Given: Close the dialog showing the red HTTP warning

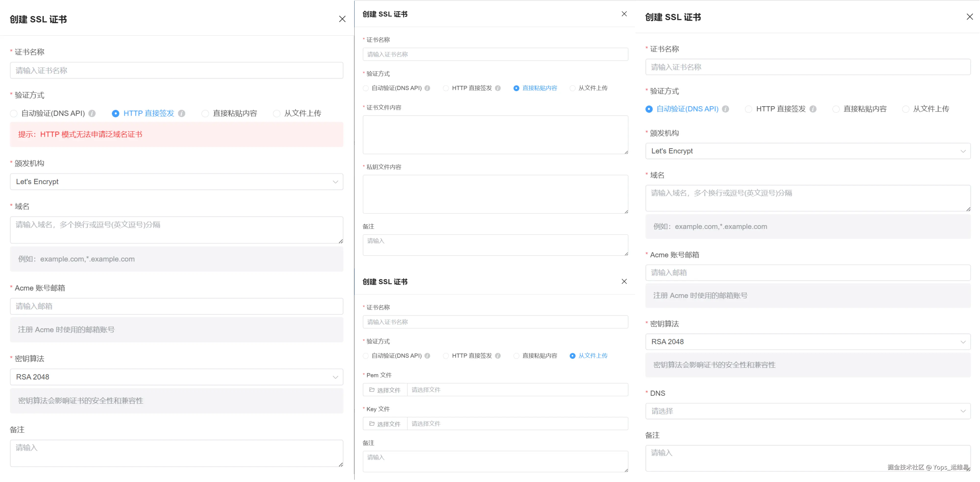Looking at the screenshot, I should pyautogui.click(x=342, y=19).
